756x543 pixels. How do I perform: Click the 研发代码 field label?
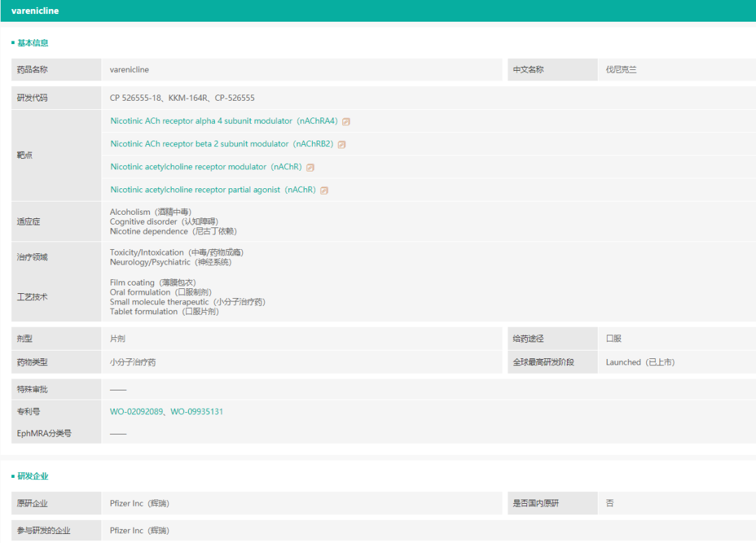(32, 98)
